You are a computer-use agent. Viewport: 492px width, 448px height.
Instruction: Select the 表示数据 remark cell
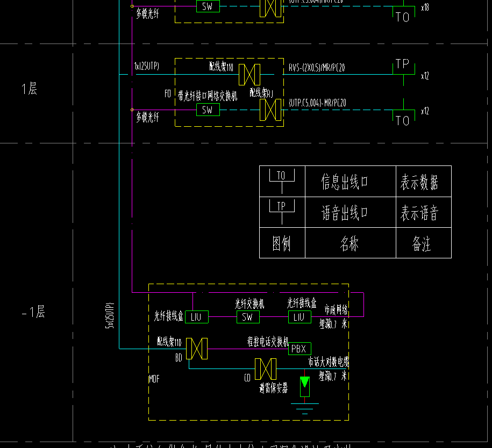click(x=424, y=181)
